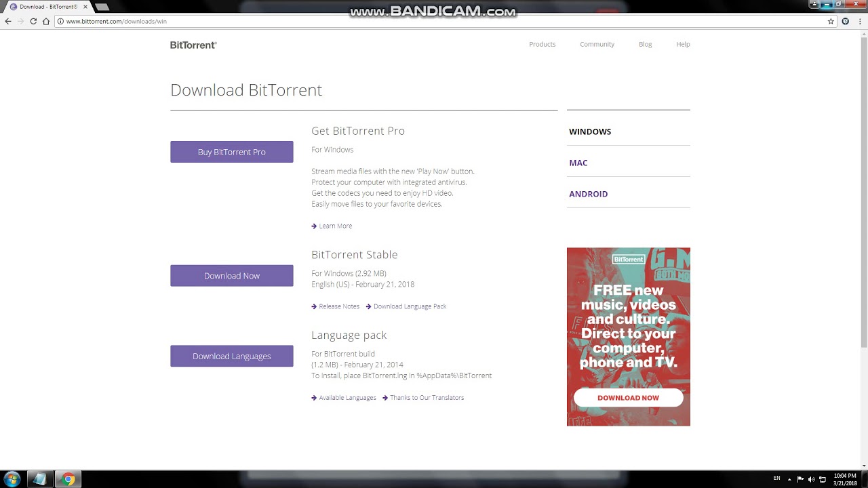Open the pinned taskbar app beside Start
This screenshot has width=868, height=488.
pos(40,479)
